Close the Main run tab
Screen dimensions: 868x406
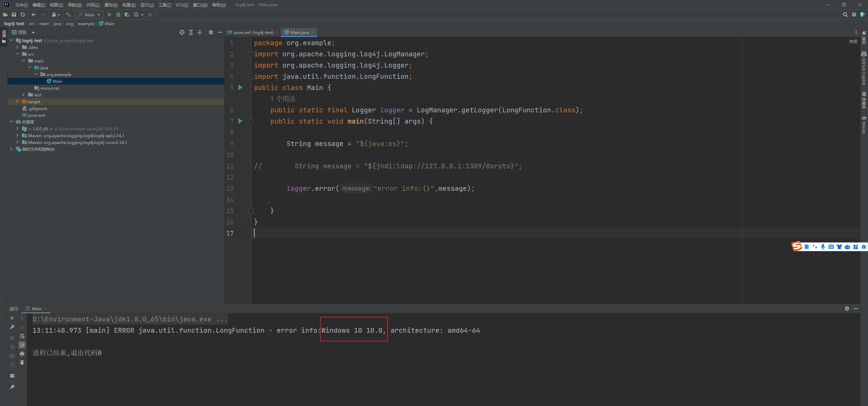[x=45, y=309]
